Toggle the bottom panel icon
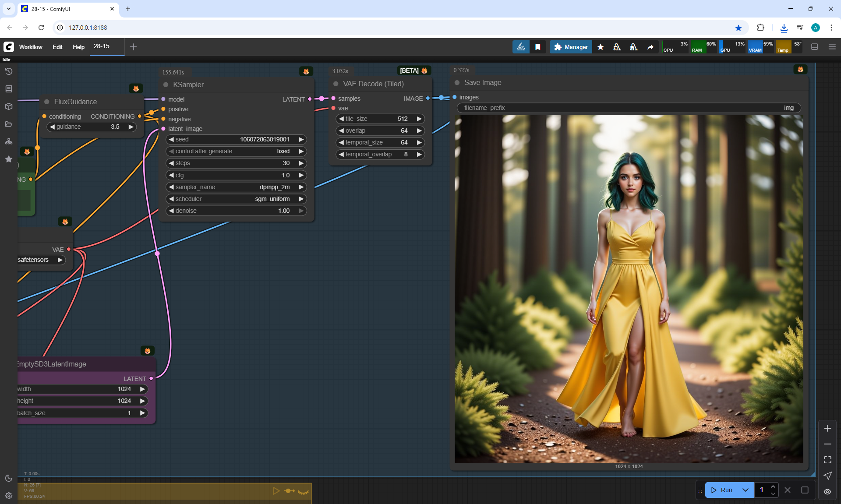The image size is (841, 504). coord(815,47)
